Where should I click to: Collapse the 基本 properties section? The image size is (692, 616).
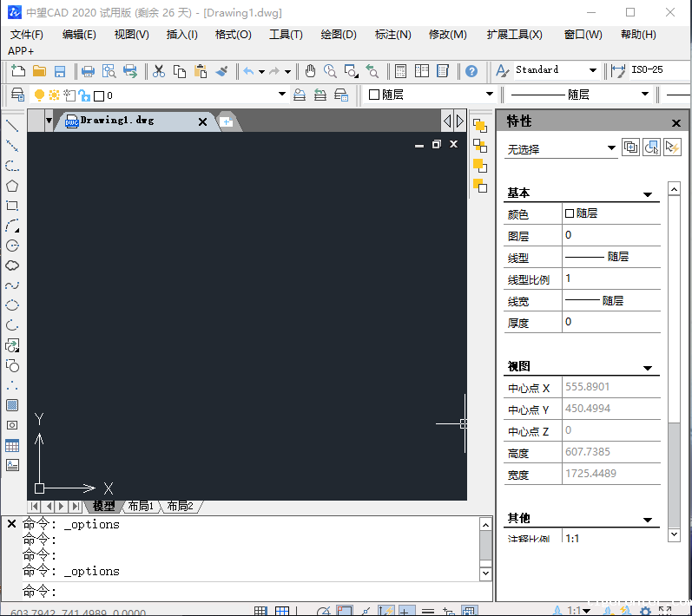[x=647, y=194]
